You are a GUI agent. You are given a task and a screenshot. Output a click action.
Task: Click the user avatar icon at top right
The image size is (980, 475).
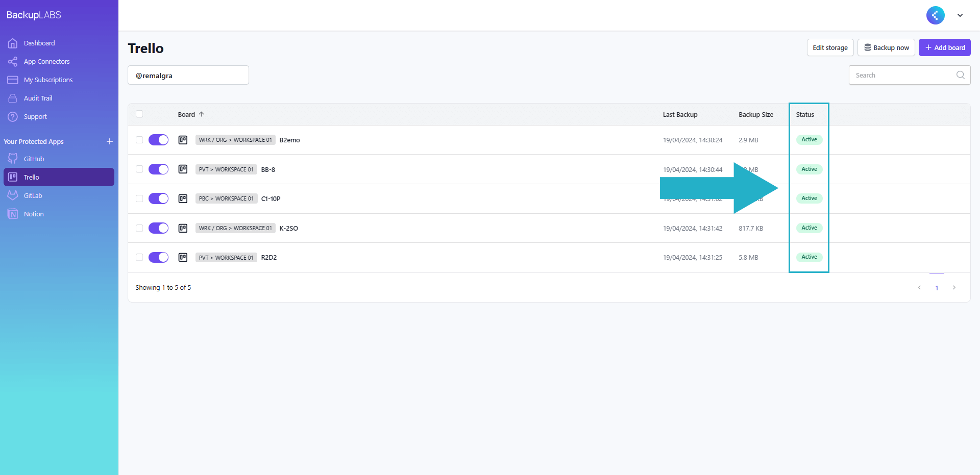click(935, 15)
